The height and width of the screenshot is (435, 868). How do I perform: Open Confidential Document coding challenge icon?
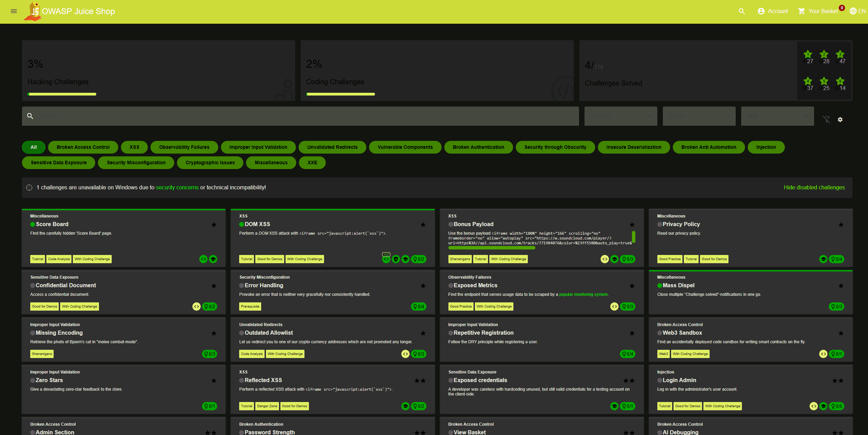coord(197,306)
